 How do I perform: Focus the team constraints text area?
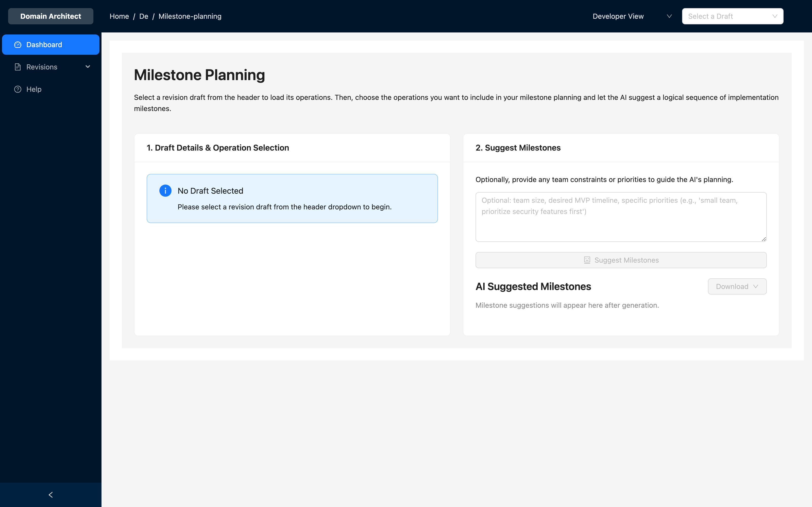pyautogui.click(x=621, y=216)
